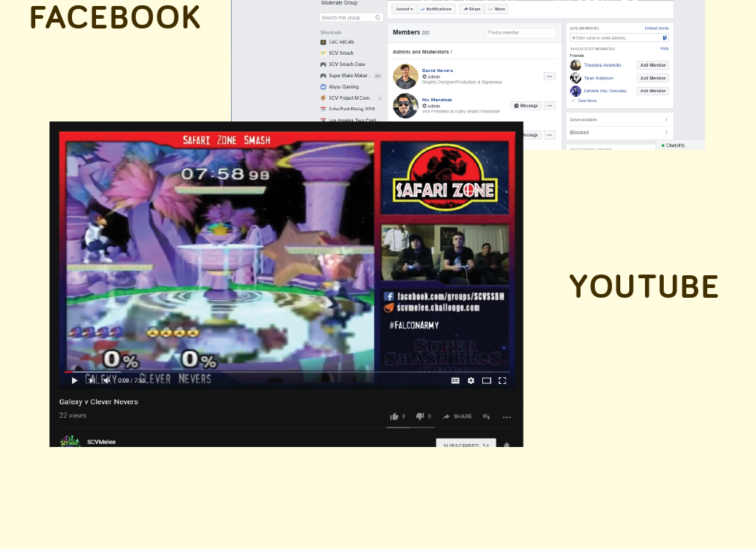This screenshot has height=549, width=756.
Task: Open SCV Smash Crew shortcut
Action: [343, 64]
